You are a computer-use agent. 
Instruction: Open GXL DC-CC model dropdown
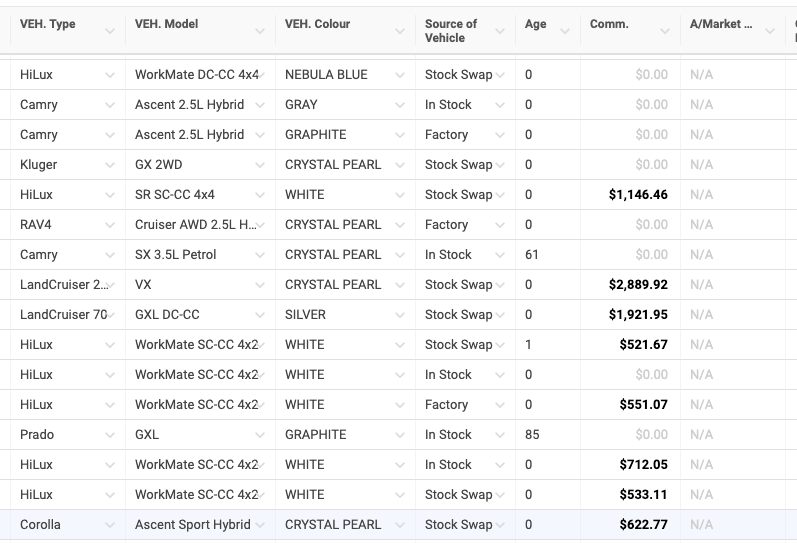tap(260, 315)
